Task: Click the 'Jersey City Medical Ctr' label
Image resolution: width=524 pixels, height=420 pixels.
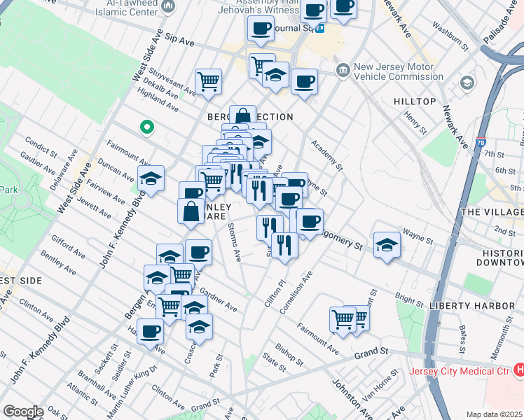Action: click(459, 371)
